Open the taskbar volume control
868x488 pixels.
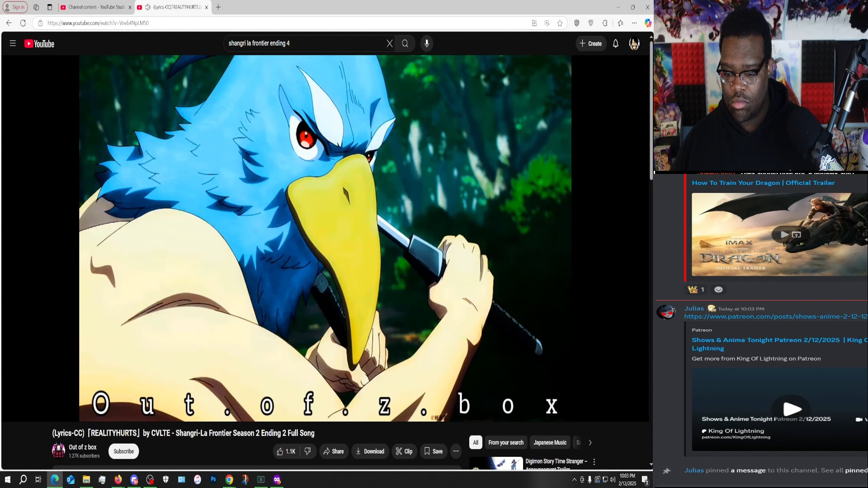tap(613, 480)
